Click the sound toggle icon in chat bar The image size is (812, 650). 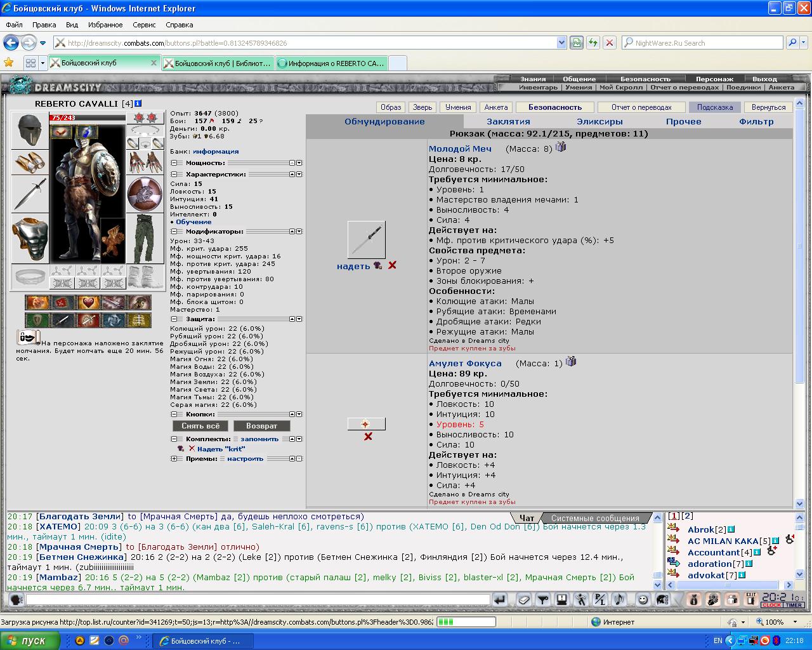click(619, 599)
